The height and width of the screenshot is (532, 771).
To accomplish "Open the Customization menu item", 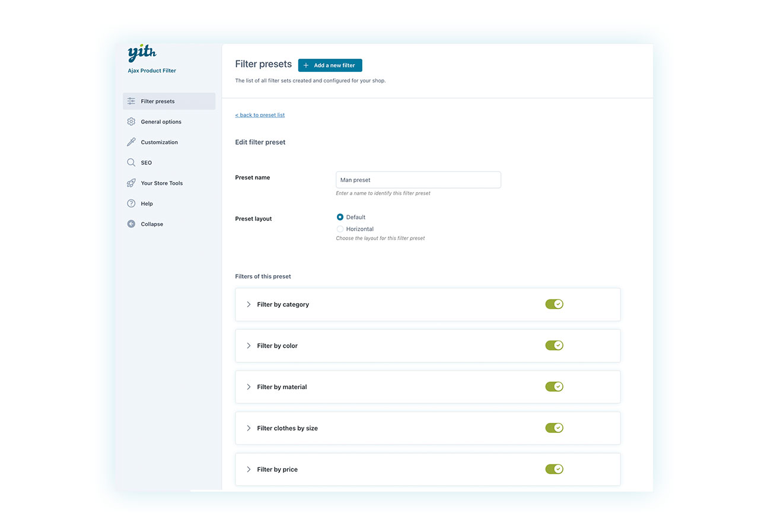I will [160, 142].
